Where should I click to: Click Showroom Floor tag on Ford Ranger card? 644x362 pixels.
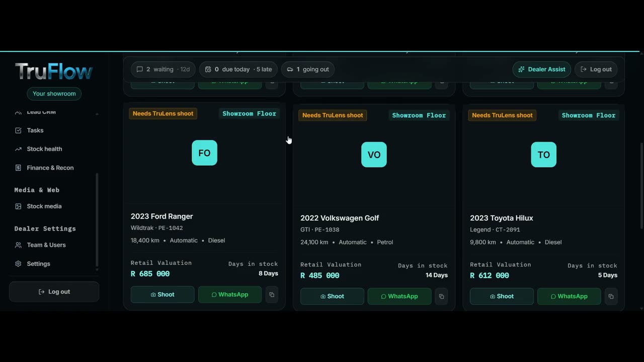250,114
